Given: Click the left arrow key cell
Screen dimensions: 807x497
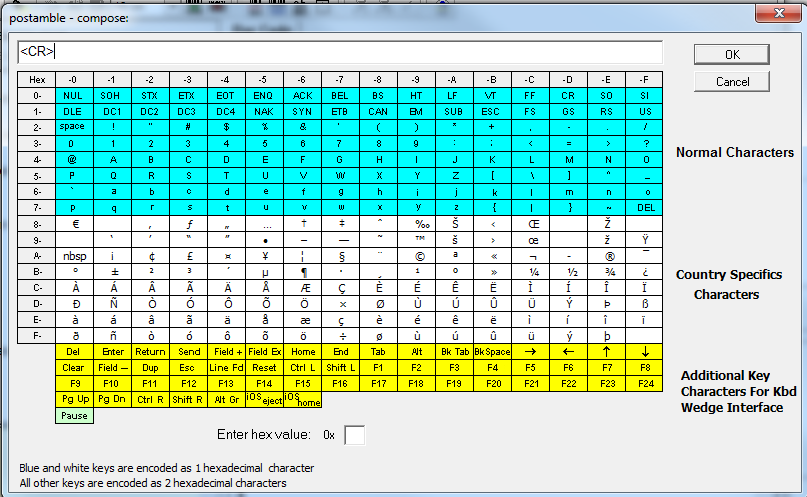Looking at the screenshot, I should pos(568,351).
